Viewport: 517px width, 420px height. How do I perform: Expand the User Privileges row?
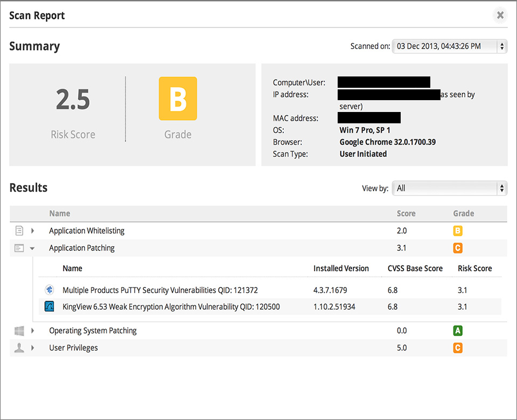click(x=32, y=347)
